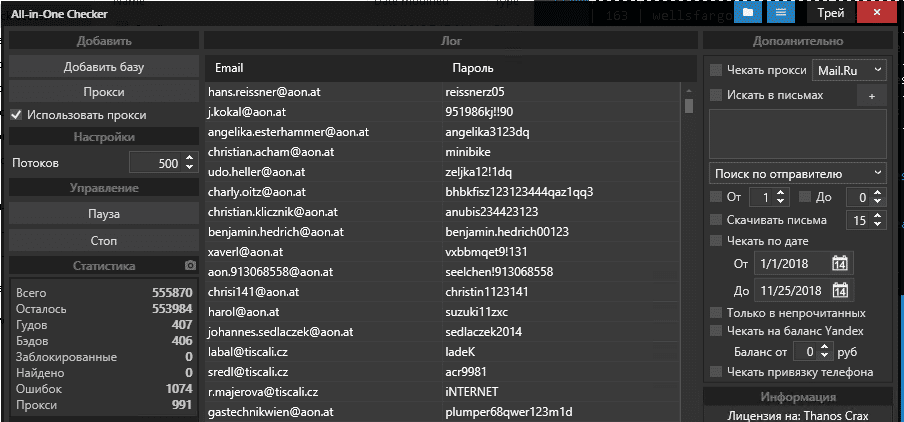Click the Бэдов value 406
The height and width of the screenshot is (422, 904).
click(x=182, y=341)
